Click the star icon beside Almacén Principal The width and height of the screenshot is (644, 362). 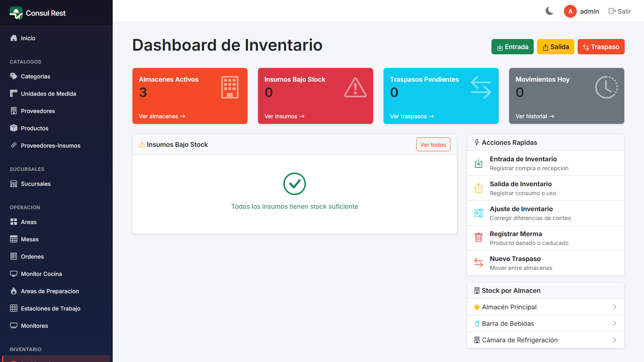point(477,307)
